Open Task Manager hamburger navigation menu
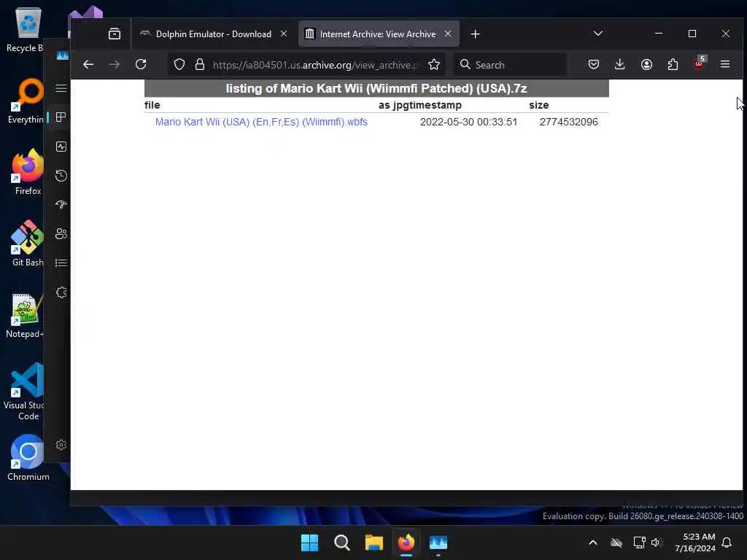This screenshot has height=560, width=747. [x=61, y=88]
